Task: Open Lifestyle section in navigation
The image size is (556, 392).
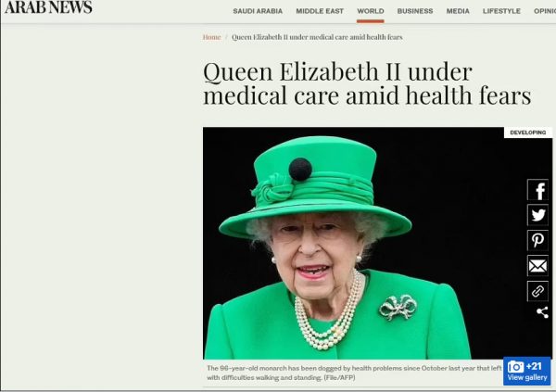Action: pyautogui.click(x=501, y=11)
